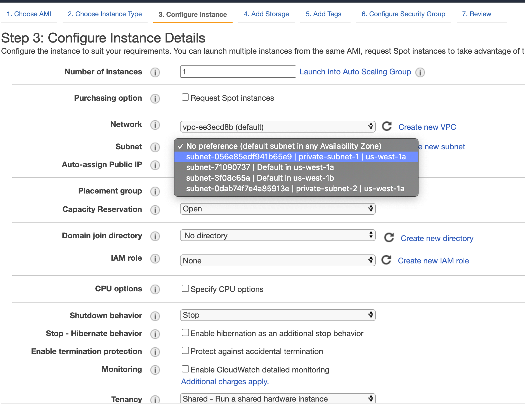Screen dimensions: 525x420
Task: Choose subnet Default in us-west-1b option
Action: point(260,178)
